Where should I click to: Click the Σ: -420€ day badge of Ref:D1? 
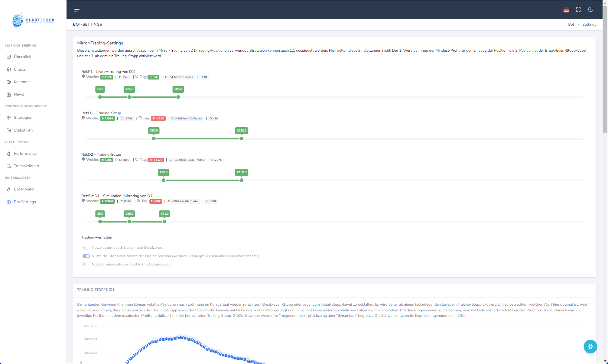[158, 119]
